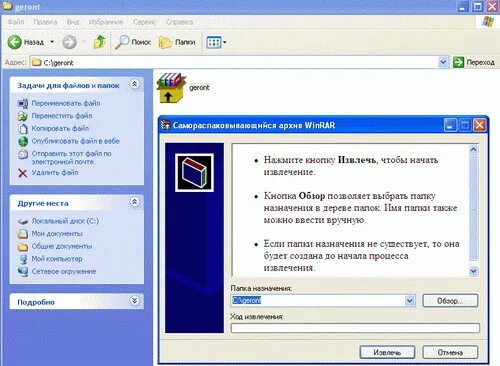This screenshot has width=500, height=366.
Task: Expand the address bar dropdown
Action: pos(443,62)
